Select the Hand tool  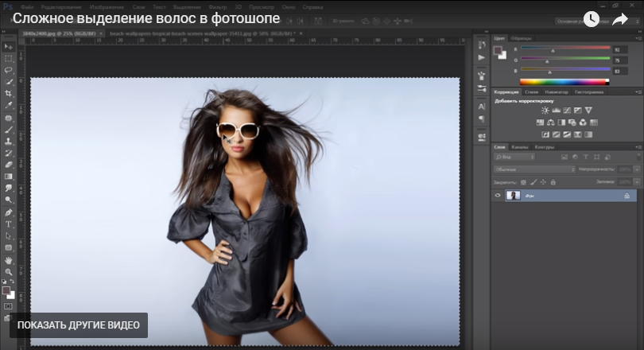[x=9, y=259]
